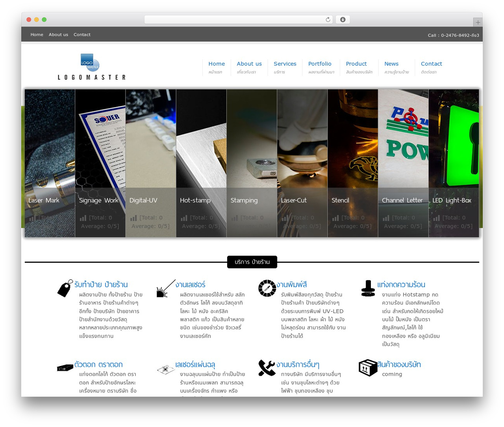Screen dimensions: 504x427
Task: Click the phone and wrench services icon
Action: 267,368
